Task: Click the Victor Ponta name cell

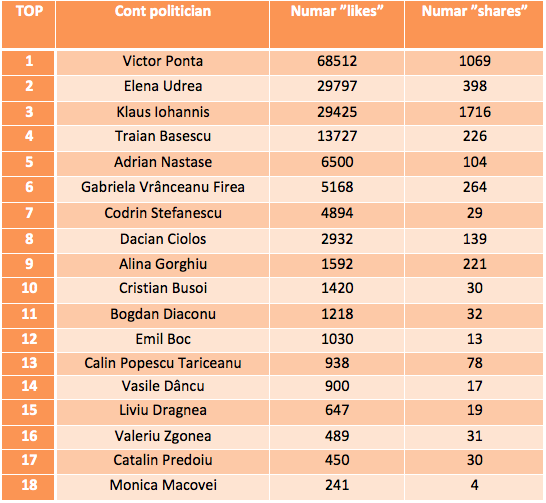Action: [163, 63]
